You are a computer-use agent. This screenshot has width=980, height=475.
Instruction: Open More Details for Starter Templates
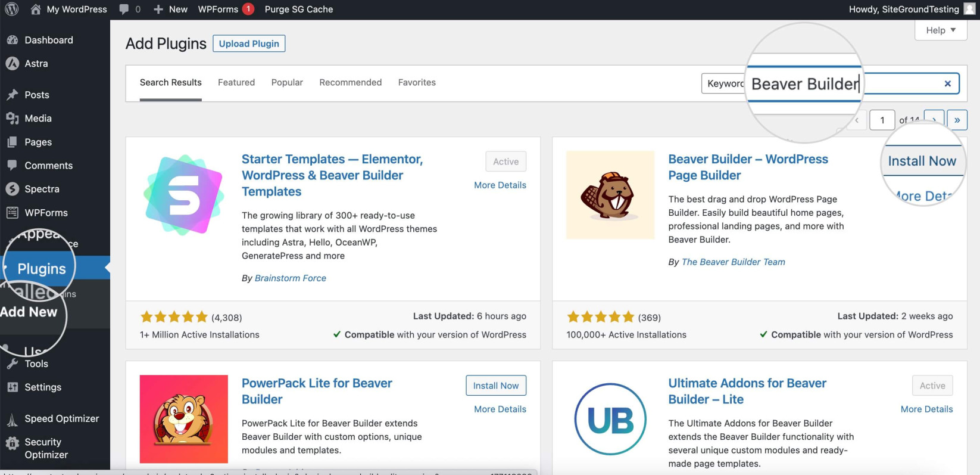500,185
